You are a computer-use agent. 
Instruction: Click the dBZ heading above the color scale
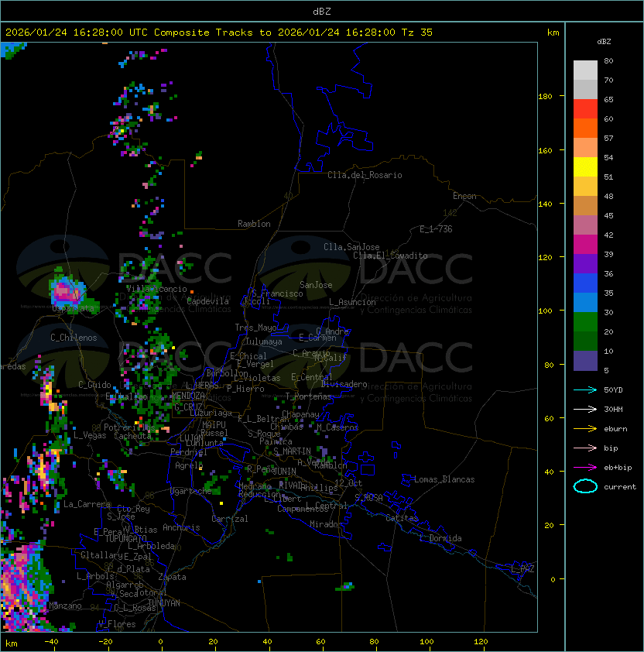point(604,42)
